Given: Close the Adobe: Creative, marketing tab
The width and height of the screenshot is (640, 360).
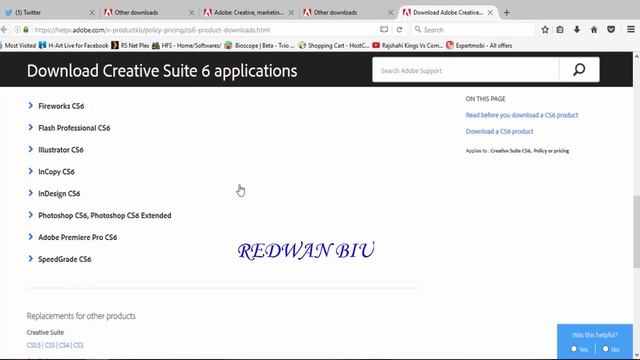Looking at the screenshot, I should point(291,13).
